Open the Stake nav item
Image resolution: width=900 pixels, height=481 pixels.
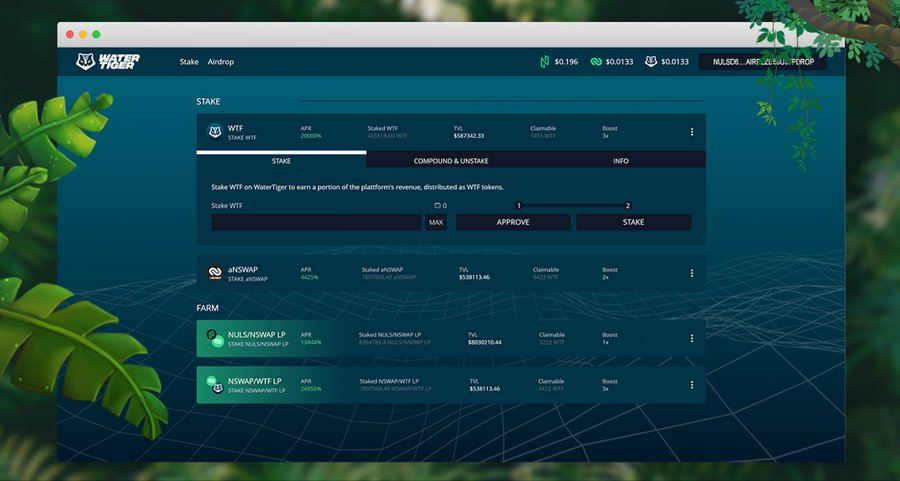(x=189, y=61)
